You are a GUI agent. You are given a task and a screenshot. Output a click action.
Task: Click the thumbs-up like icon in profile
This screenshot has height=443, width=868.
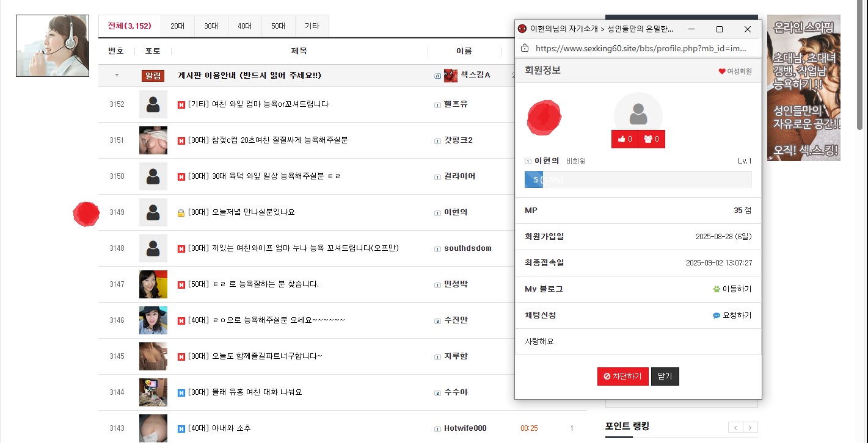pos(621,139)
